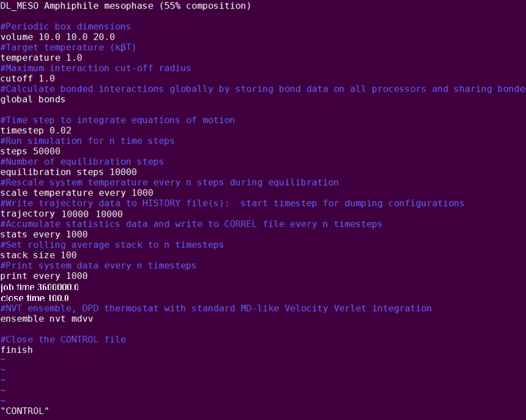Image resolution: width=526 pixels, height=420 pixels.
Task: Click the 'finish' directive line
Action: pyautogui.click(x=16, y=350)
